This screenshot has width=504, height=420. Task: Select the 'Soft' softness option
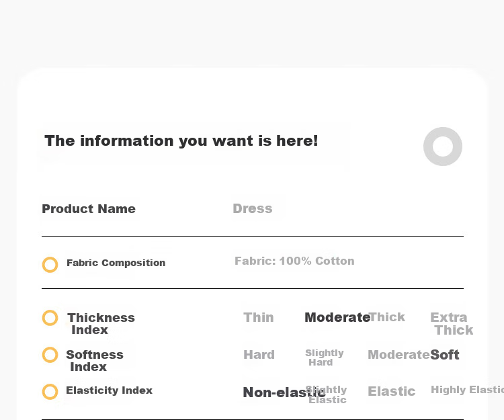[445, 355]
